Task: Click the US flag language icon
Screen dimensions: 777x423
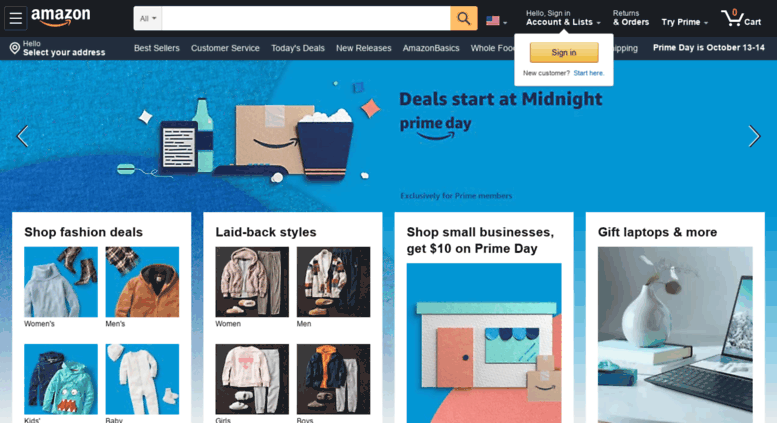Action: (493, 21)
